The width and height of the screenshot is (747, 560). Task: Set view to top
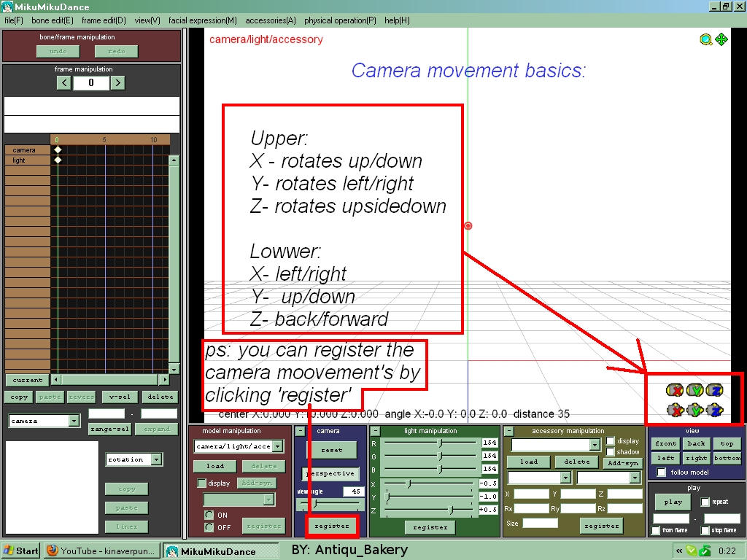click(727, 443)
